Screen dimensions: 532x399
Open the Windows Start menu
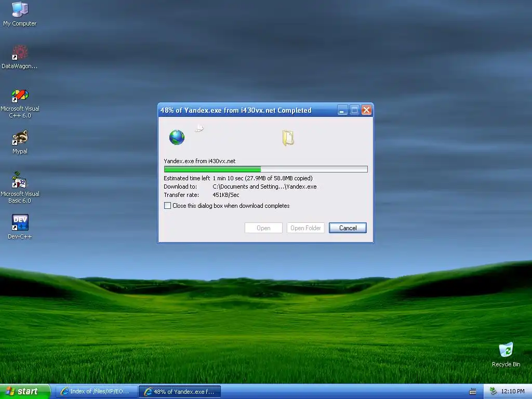point(25,392)
